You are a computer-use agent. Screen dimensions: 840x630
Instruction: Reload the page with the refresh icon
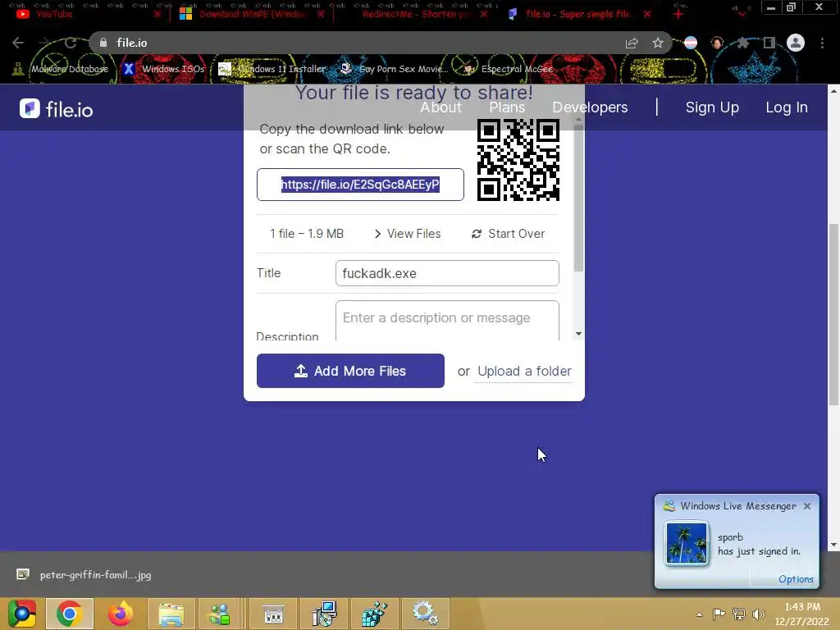(71, 43)
